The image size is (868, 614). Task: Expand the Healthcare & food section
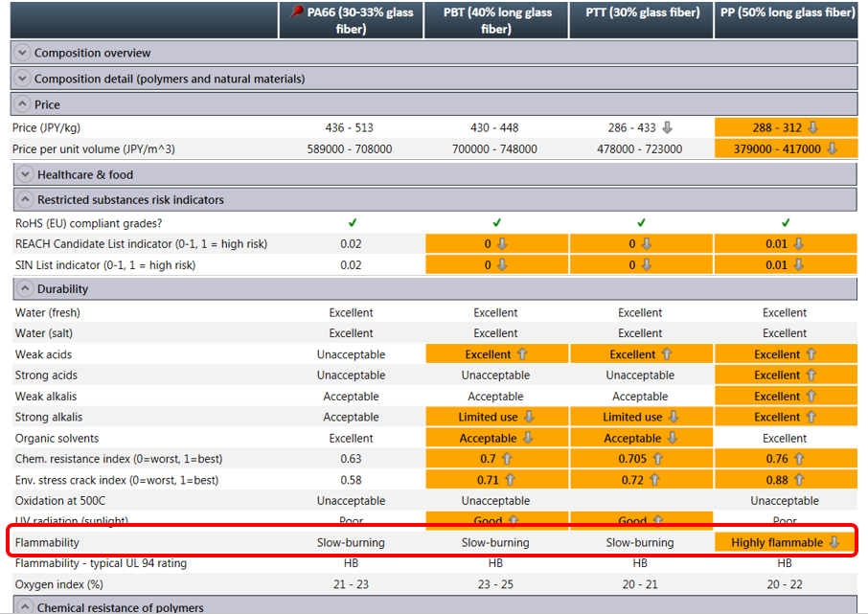(25, 174)
